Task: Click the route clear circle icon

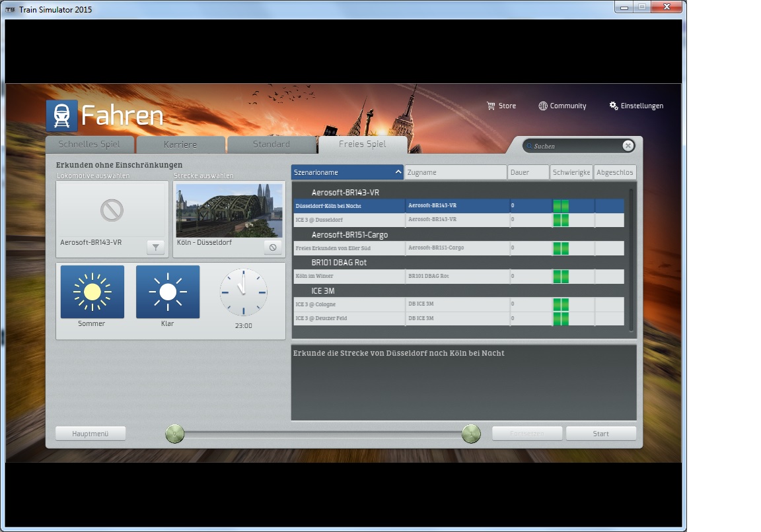Action: pyautogui.click(x=273, y=248)
